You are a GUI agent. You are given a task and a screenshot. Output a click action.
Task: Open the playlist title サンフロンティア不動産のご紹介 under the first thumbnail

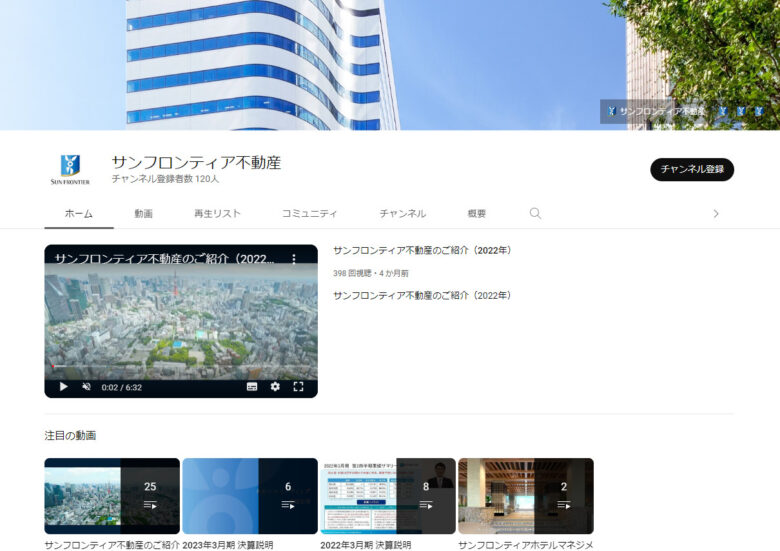coord(112,545)
